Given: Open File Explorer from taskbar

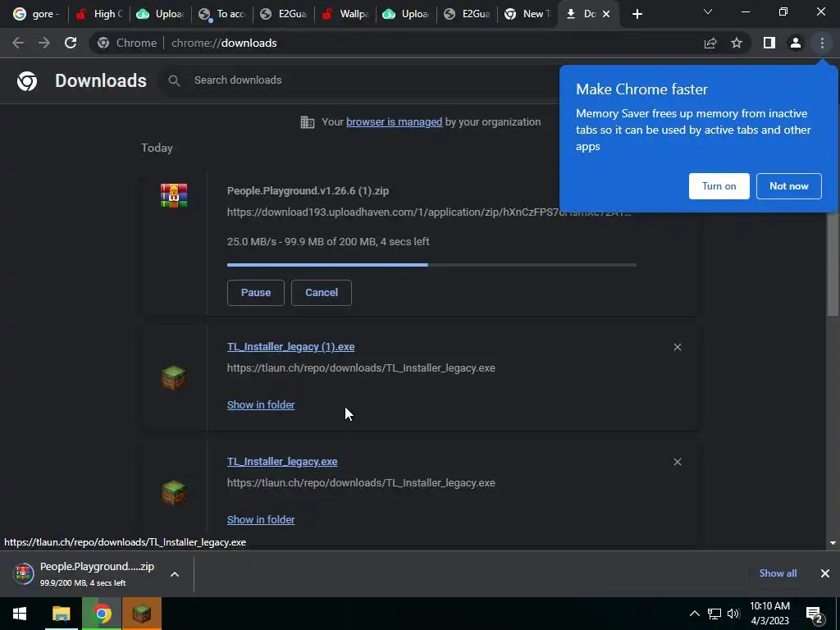Looking at the screenshot, I should 61,614.
